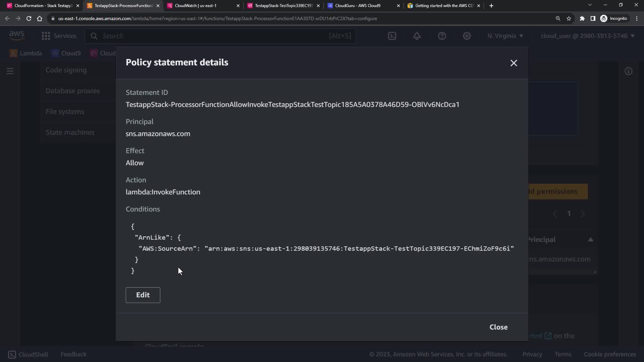Open the notifications bell icon

pyautogui.click(x=417, y=36)
